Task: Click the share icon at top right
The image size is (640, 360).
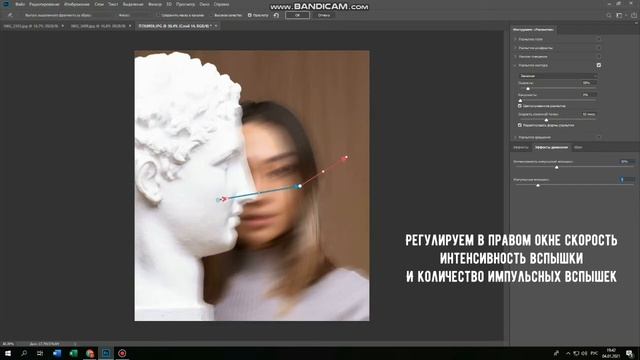Action: pyautogui.click(x=634, y=15)
